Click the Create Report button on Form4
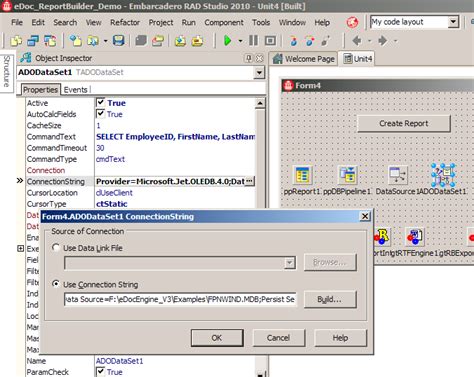This screenshot has width=474, height=377. pyautogui.click(x=404, y=123)
